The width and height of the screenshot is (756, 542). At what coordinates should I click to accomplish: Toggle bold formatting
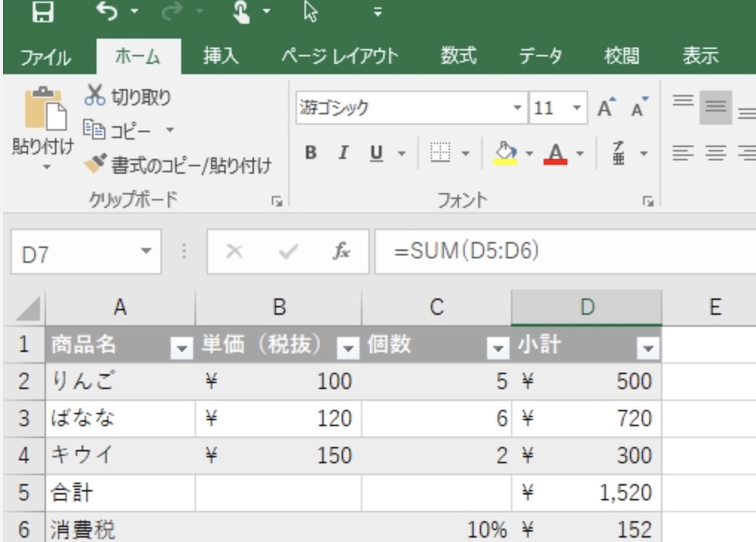311,154
